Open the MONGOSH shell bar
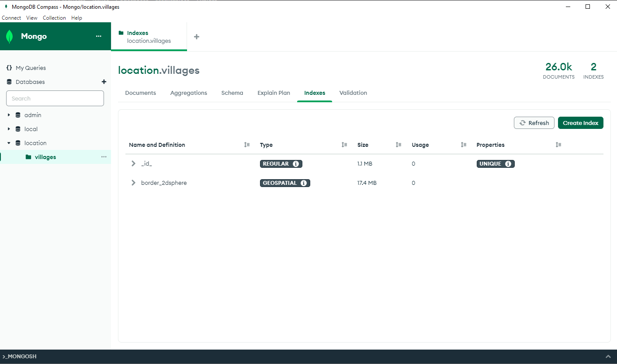The image size is (617, 364). coord(308,357)
